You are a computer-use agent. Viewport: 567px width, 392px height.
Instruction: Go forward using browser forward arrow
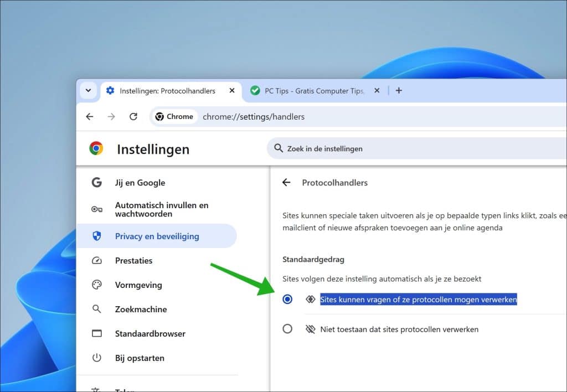tap(111, 116)
